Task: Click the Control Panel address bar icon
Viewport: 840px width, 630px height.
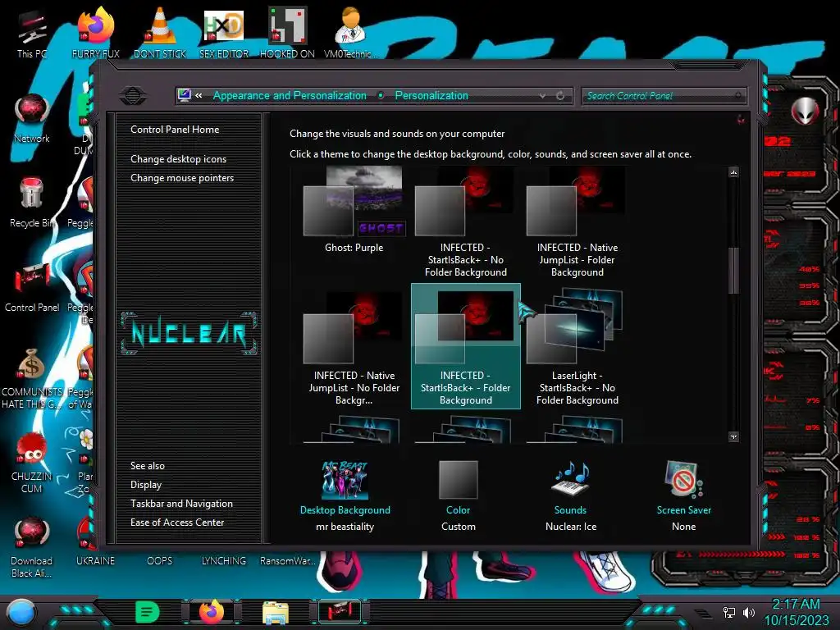Action: click(185, 95)
